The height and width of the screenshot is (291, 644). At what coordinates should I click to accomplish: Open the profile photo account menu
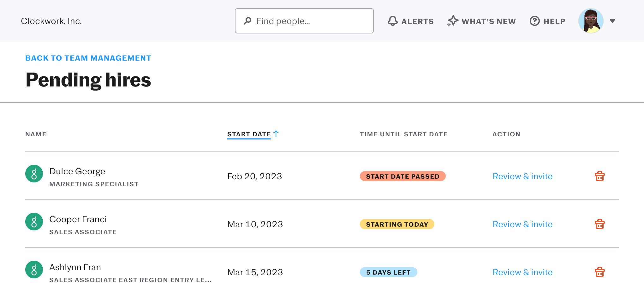pyautogui.click(x=591, y=21)
